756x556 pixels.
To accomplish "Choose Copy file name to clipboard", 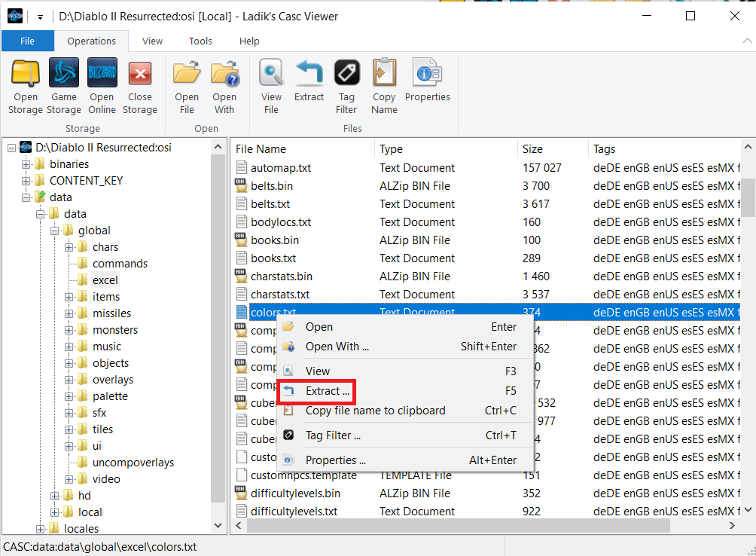I will coord(405,411).
